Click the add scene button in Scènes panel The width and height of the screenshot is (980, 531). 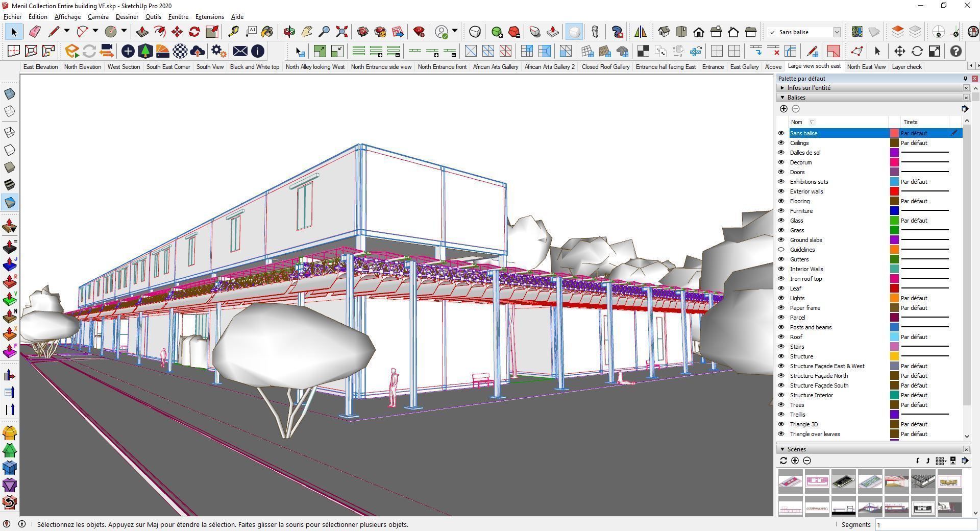point(795,461)
